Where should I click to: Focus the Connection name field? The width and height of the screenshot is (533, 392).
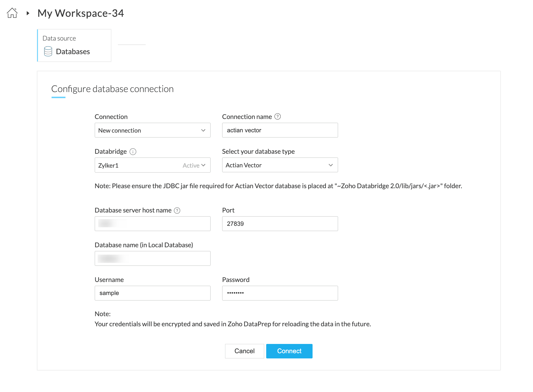(x=280, y=130)
